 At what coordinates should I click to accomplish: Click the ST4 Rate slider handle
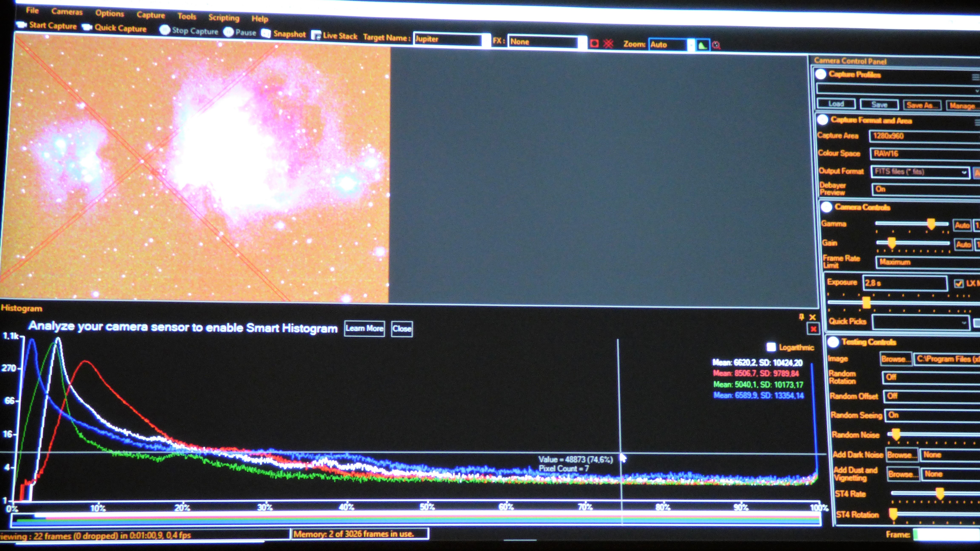point(940,494)
